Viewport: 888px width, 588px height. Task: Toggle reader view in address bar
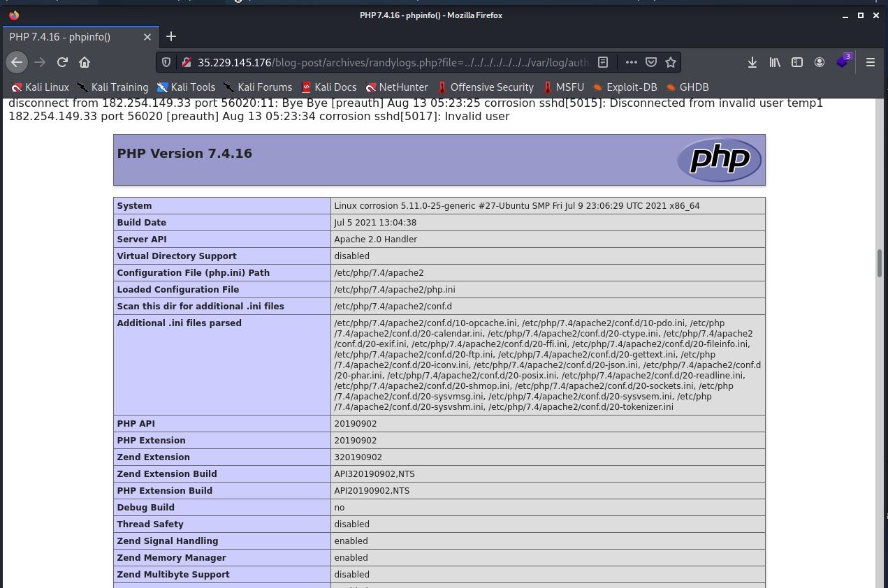603,62
